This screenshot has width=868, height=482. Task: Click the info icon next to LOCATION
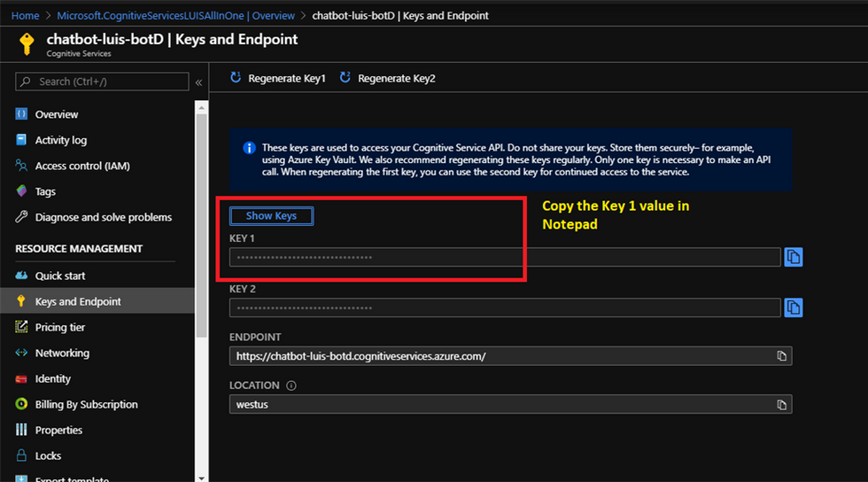tap(291, 385)
